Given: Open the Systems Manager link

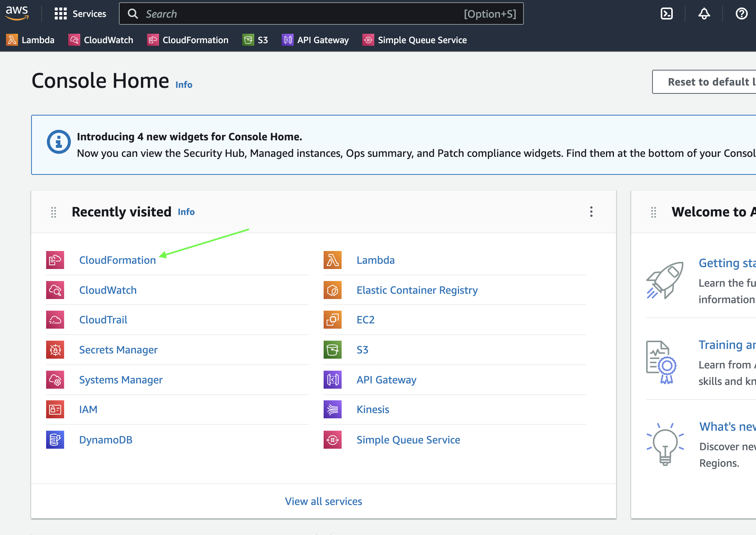Looking at the screenshot, I should [x=121, y=380].
